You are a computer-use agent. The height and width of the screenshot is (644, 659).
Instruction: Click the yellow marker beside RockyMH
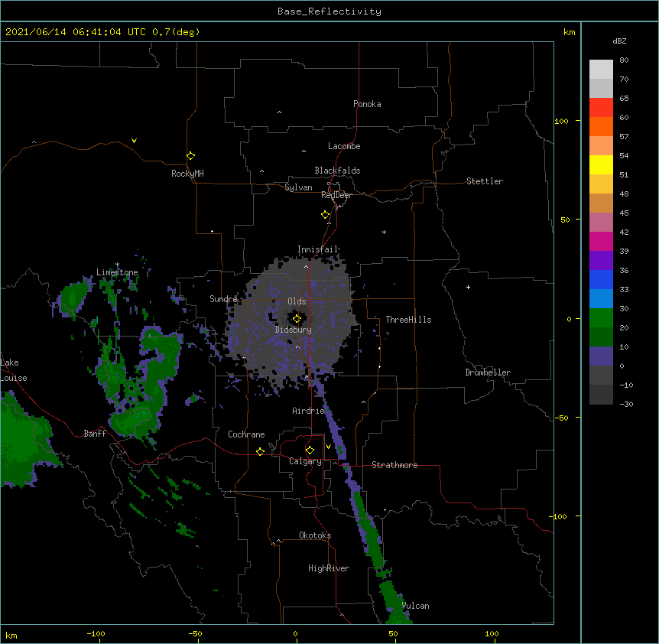coord(190,156)
